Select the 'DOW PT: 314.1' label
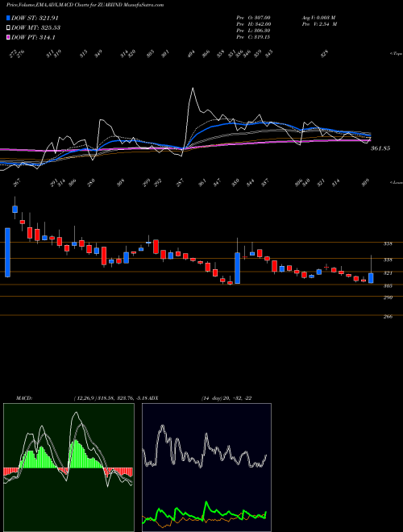Image resolution: width=403 pixels, height=532 pixels. coord(33,37)
